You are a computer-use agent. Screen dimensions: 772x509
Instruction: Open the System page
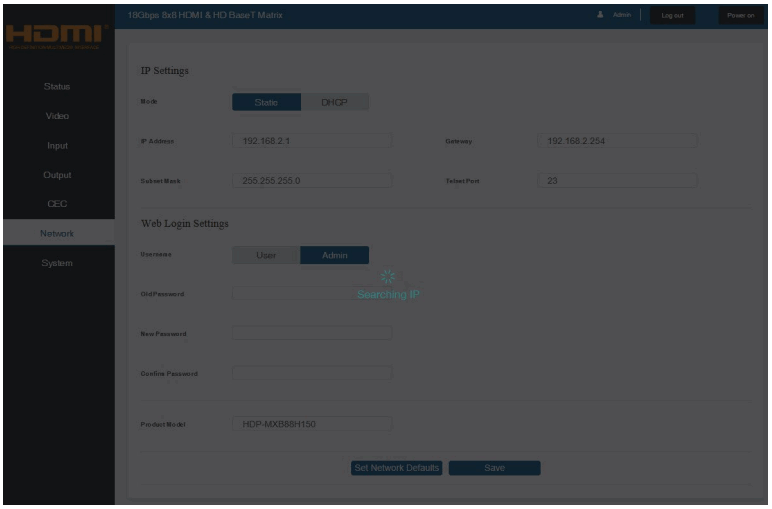pos(57,263)
